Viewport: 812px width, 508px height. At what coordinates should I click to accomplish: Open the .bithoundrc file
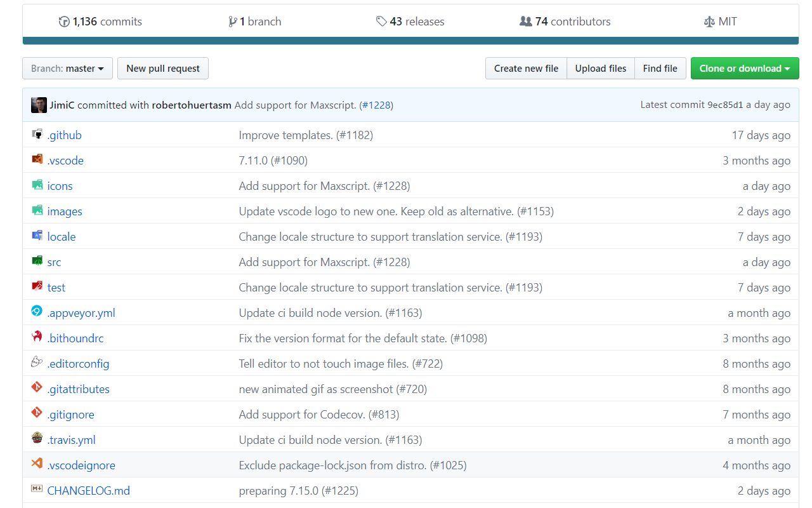click(75, 338)
